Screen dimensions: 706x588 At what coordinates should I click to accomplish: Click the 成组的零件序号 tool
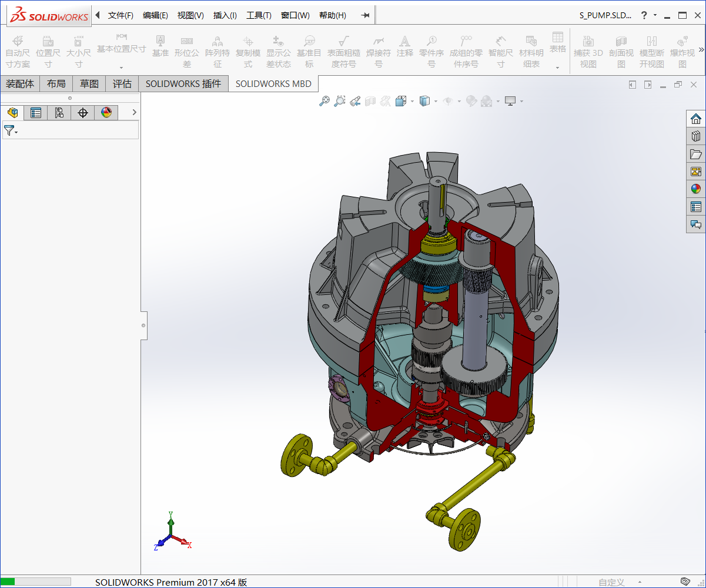pos(466,51)
